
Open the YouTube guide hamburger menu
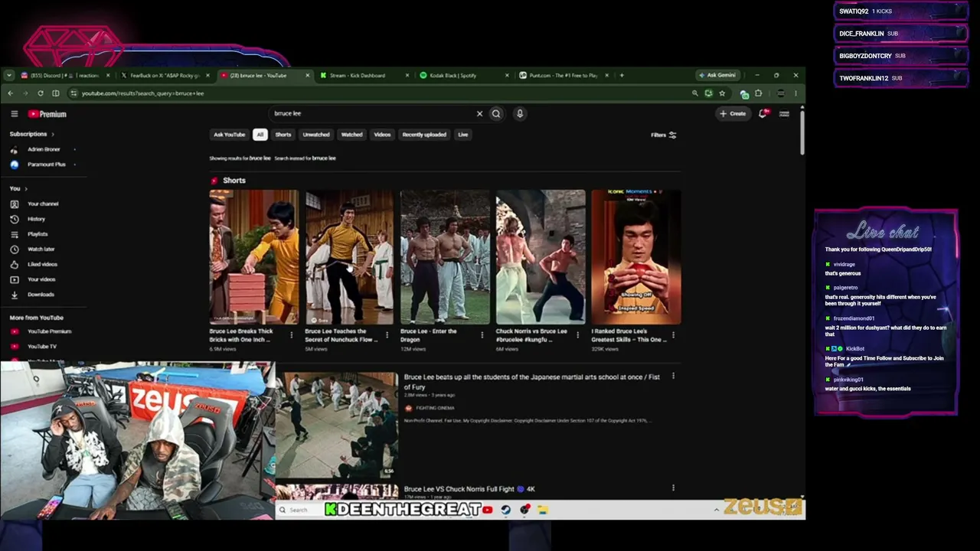(x=15, y=114)
